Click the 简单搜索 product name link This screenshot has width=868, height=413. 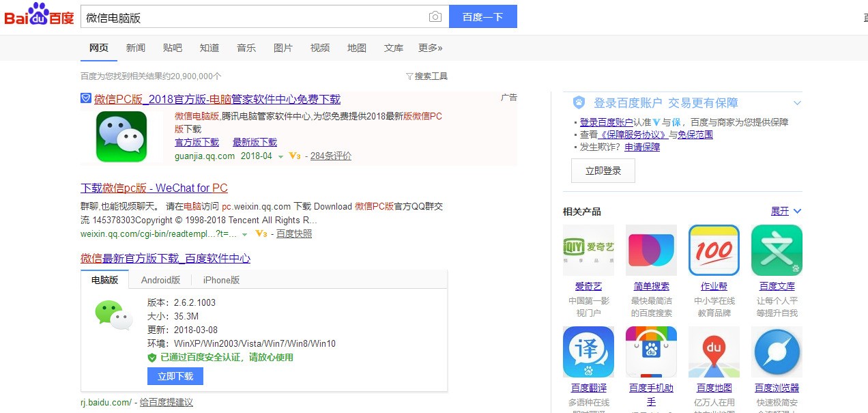[651, 287]
